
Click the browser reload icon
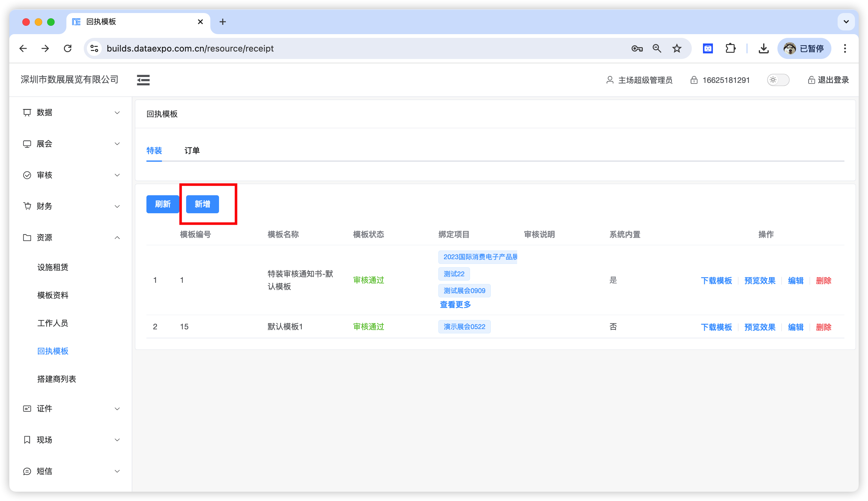[x=68, y=48]
